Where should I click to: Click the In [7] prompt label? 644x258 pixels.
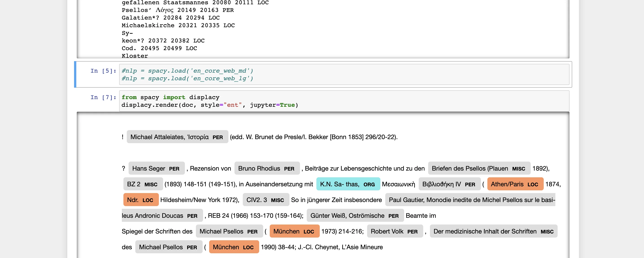click(103, 98)
